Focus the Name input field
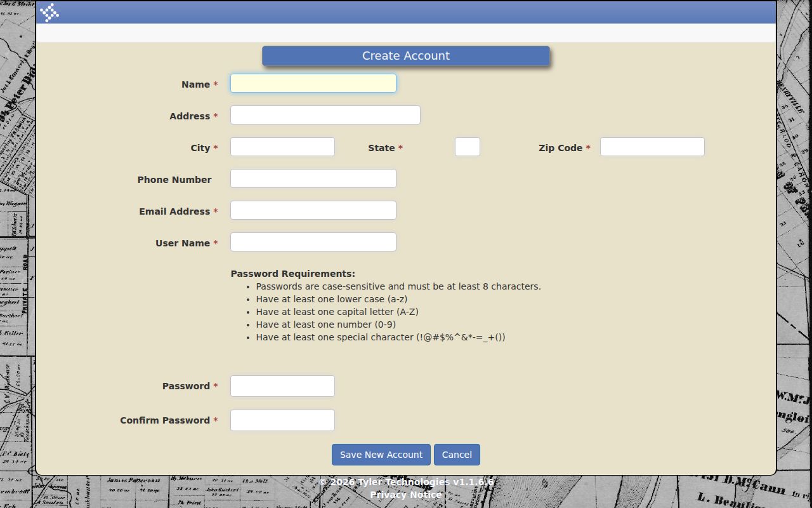Viewport: 812px width, 508px height. coord(313,83)
